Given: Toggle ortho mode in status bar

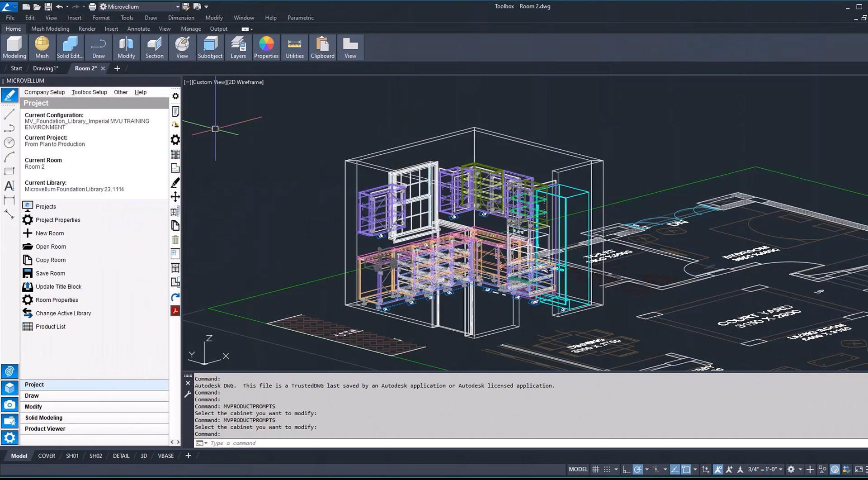Looking at the screenshot, I should (x=626, y=469).
